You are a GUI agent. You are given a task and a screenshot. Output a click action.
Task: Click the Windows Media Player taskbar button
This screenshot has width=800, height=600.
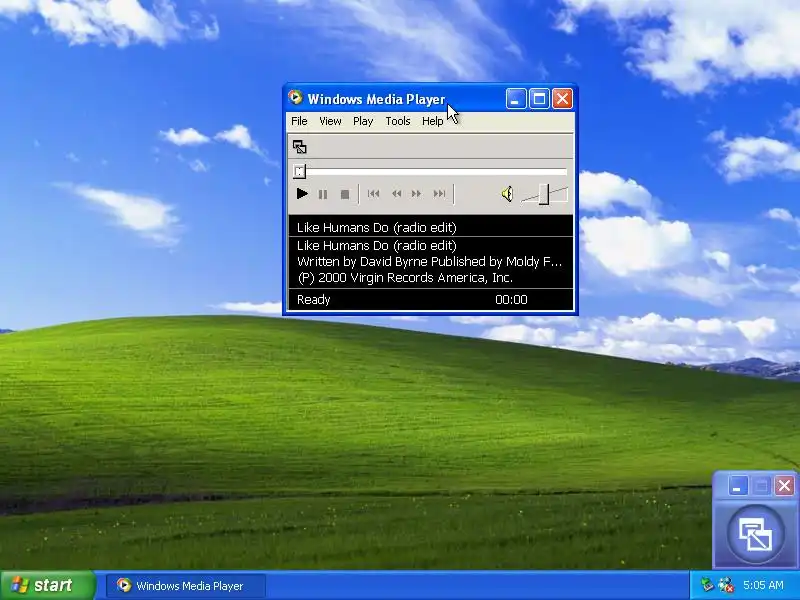186,586
